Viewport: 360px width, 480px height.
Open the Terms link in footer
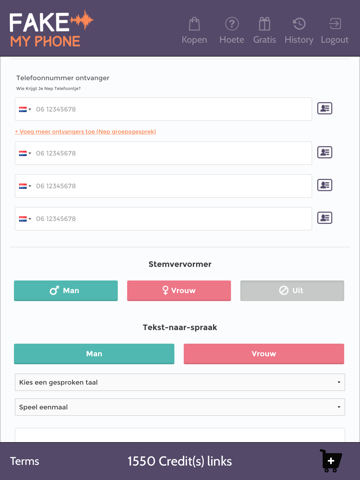tap(25, 461)
